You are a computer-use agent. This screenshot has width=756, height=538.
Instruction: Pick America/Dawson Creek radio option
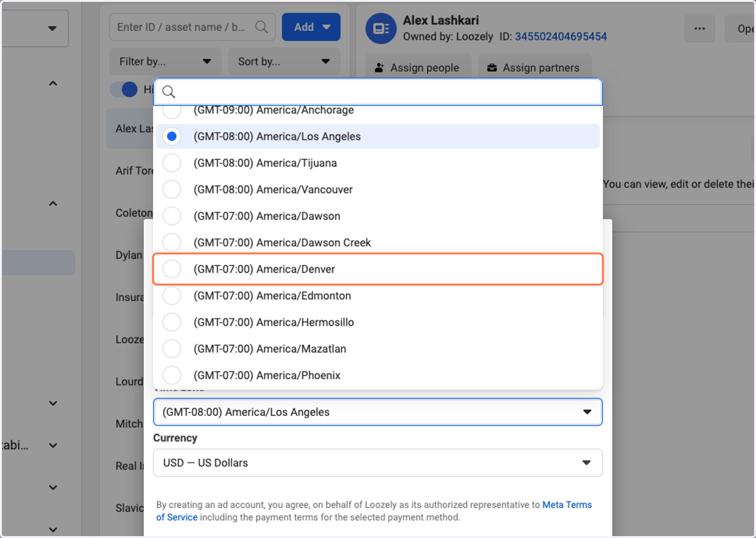(x=172, y=243)
